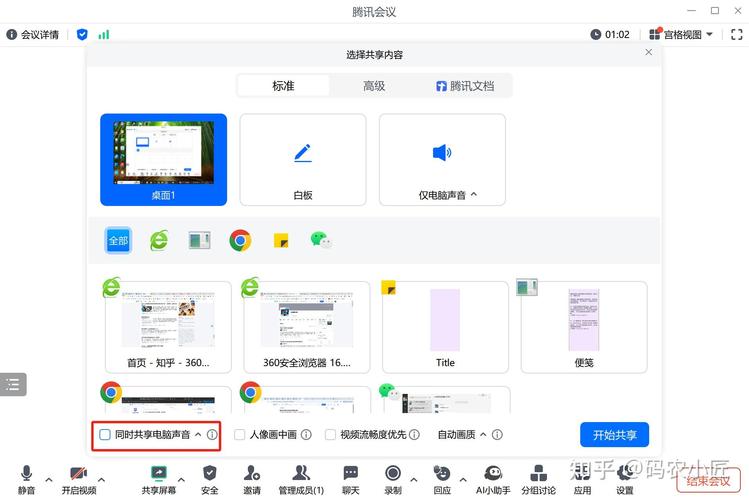This screenshot has height=500, width=749.
Task: Open the 应用 apps menu
Action: coord(582,479)
